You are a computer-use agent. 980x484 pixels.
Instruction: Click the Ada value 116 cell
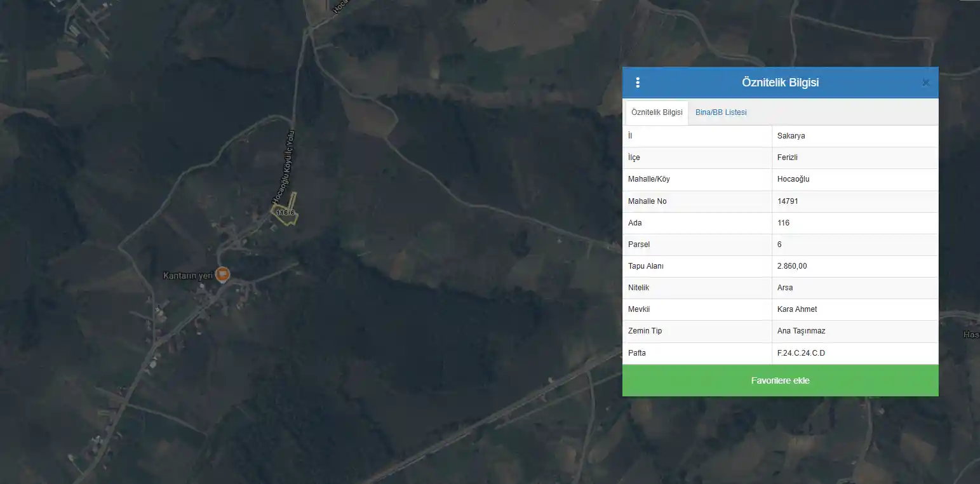tap(855, 223)
